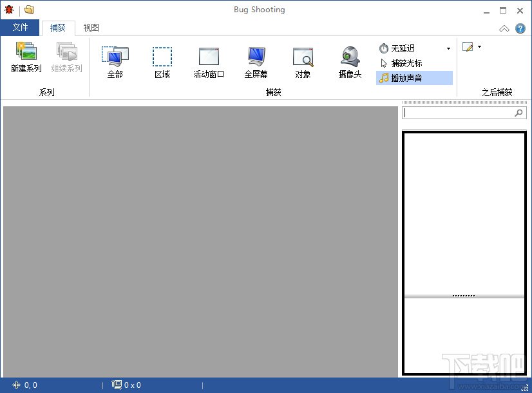
Task: Open the File (文件) menu
Action: 20,28
